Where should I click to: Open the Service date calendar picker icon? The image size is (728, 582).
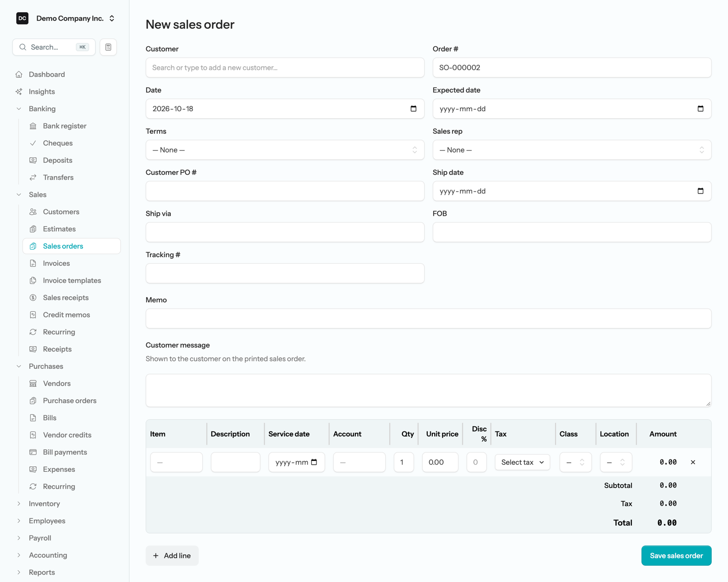pyautogui.click(x=314, y=462)
